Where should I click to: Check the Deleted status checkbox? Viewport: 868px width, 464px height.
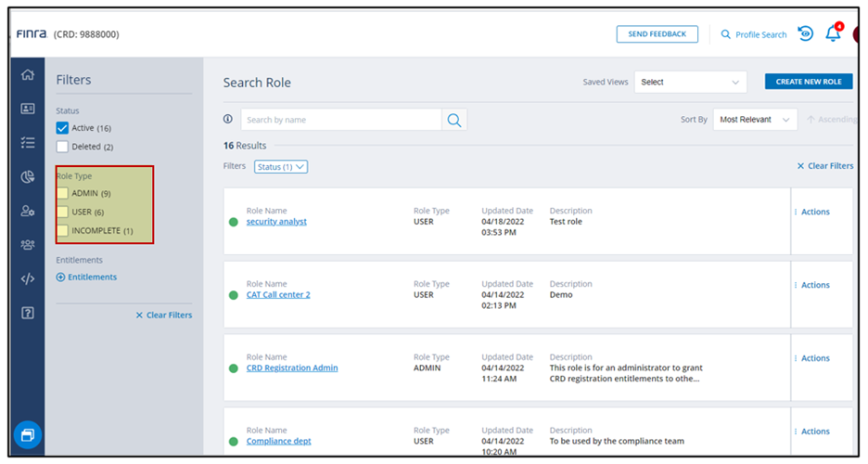[63, 147]
